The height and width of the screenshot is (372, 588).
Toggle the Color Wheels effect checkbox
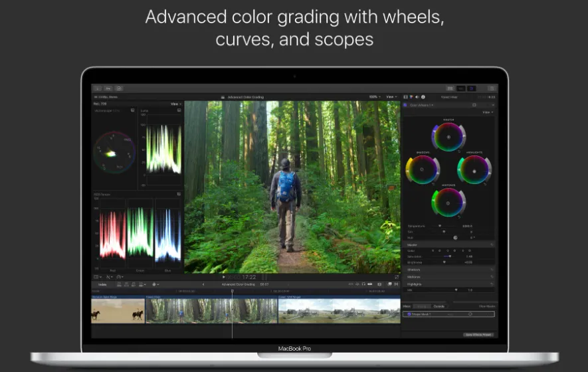405,106
